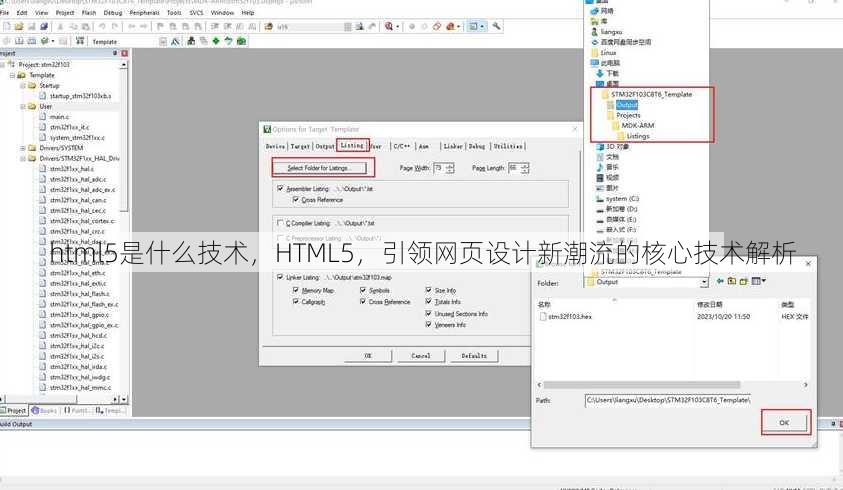Screen dimensions: 843x490
Task: Toggle the Memory Map checkbox
Action: [296, 290]
